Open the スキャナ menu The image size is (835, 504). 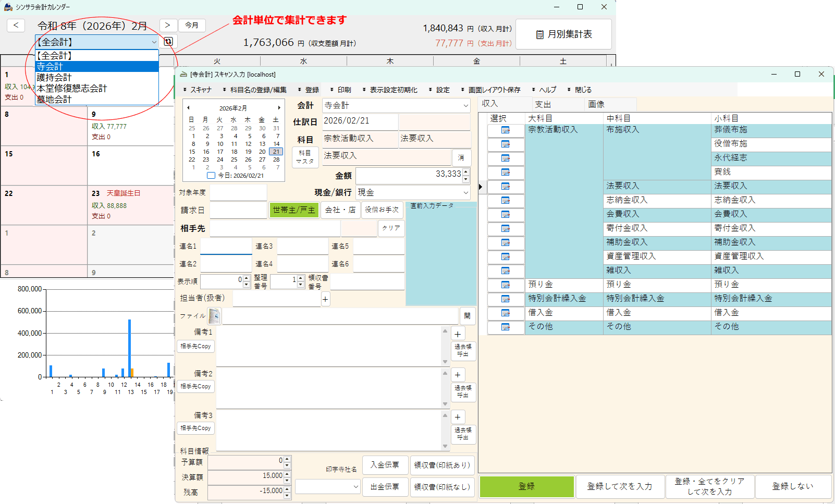pyautogui.click(x=198, y=90)
